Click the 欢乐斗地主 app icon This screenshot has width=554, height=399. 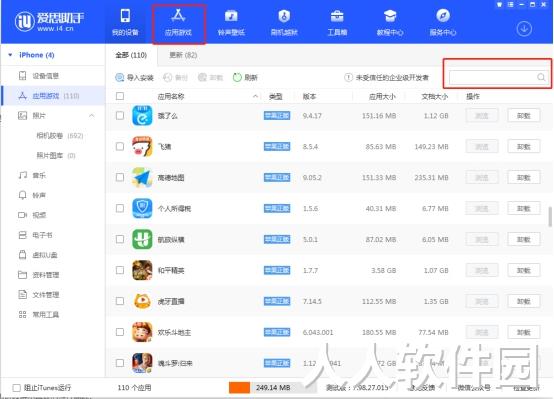(x=142, y=332)
